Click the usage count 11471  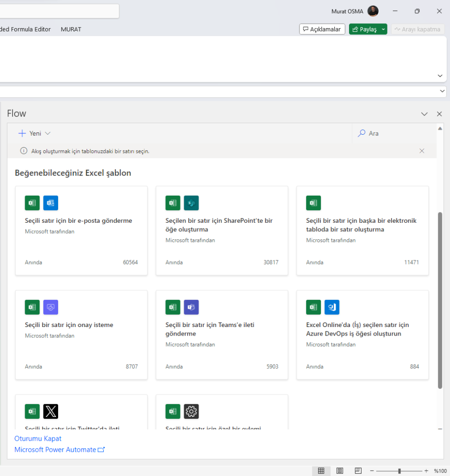(x=411, y=262)
